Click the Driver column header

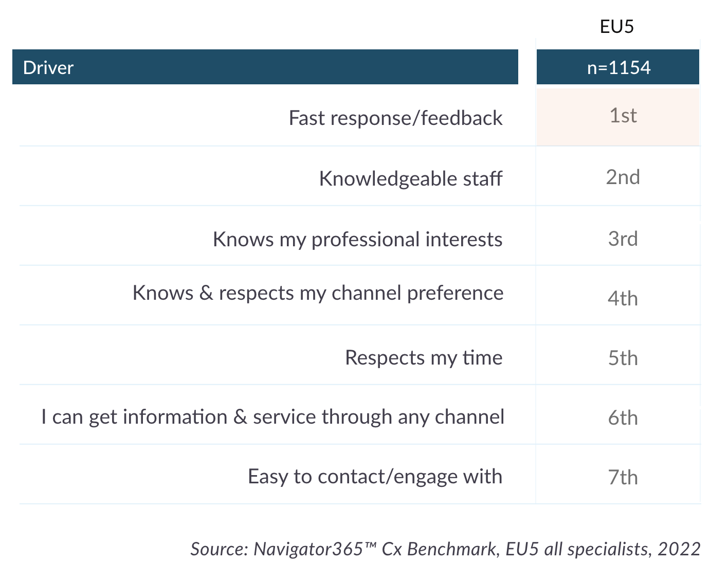[x=265, y=67]
